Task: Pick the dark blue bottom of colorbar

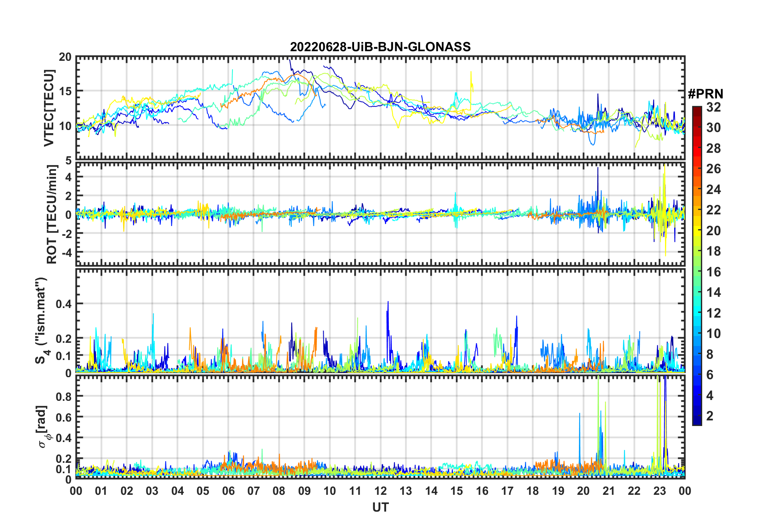Action: [697, 422]
